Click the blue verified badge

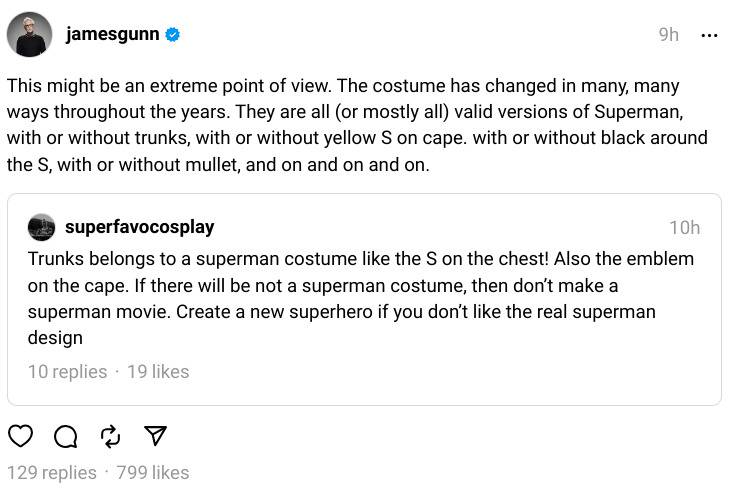pyautogui.click(x=173, y=35)
